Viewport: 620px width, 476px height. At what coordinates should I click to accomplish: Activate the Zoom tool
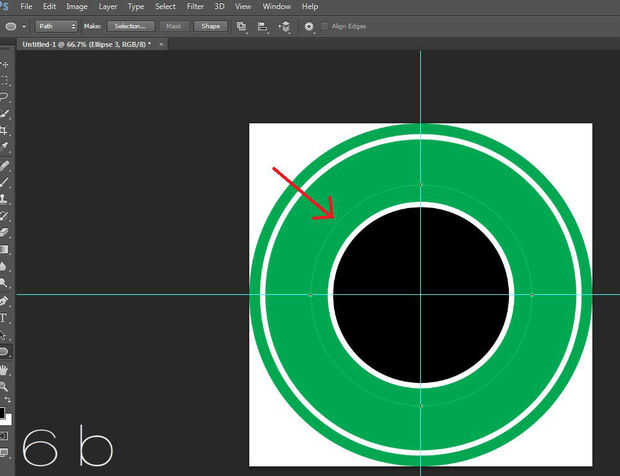click(x=4, y=386)
